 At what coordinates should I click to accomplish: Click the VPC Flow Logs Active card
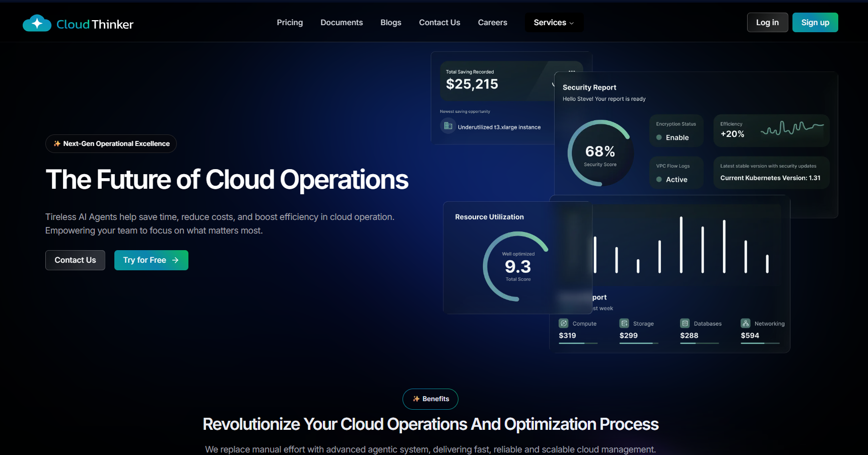(x=676, y=173)
